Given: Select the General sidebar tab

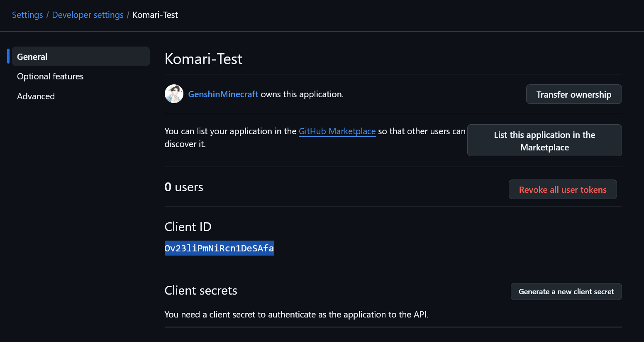Looking at the screenshot, I should (80, 57).
